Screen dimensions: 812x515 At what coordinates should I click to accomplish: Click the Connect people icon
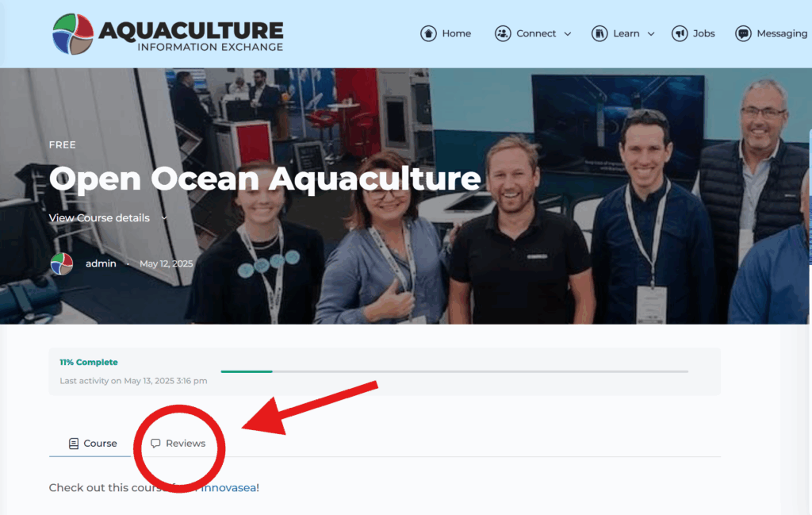click(502, 33)
